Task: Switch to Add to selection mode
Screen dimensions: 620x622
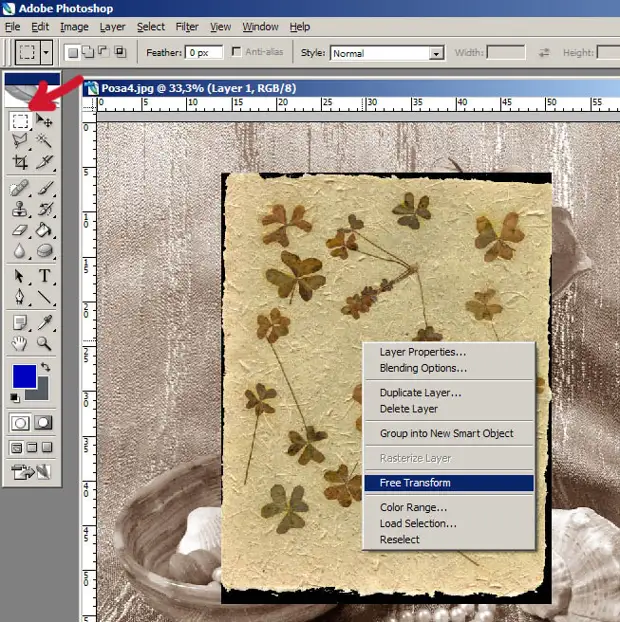Action: click(88, 52)
